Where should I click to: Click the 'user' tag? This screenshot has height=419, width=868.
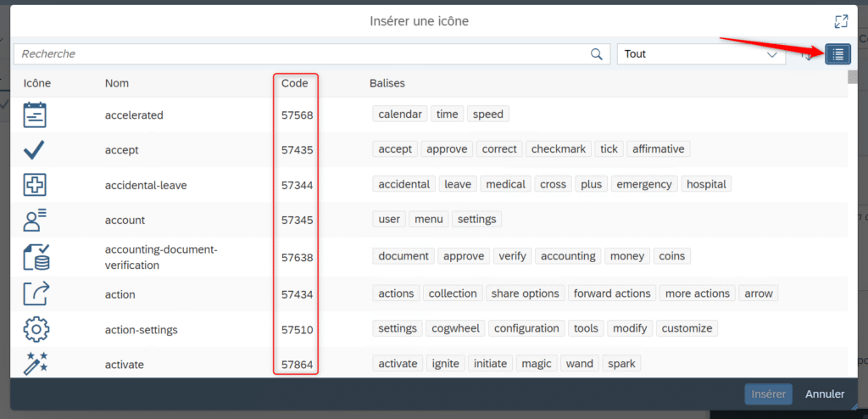point(389,219)
